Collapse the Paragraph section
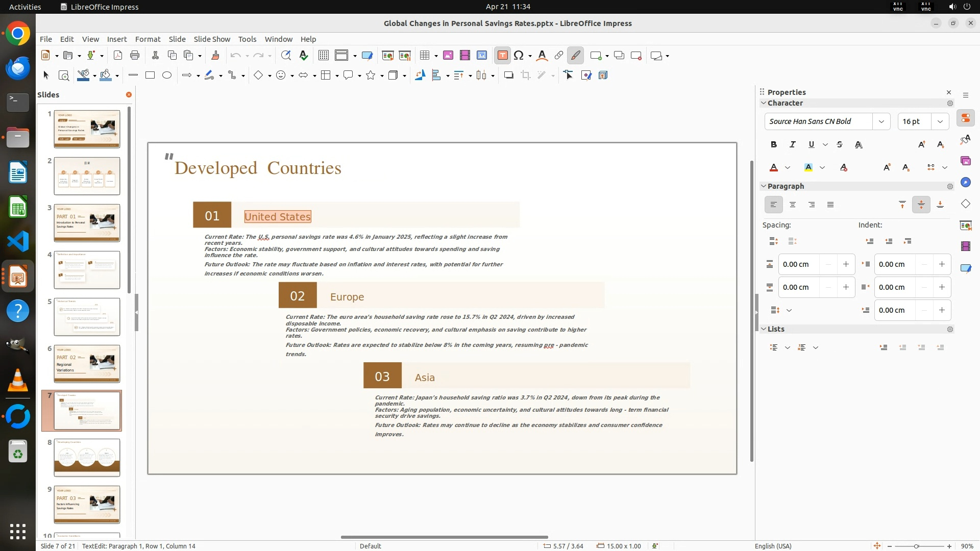This screenshot has width=980, height=551. pyautogui.click(x=764, y=186)
